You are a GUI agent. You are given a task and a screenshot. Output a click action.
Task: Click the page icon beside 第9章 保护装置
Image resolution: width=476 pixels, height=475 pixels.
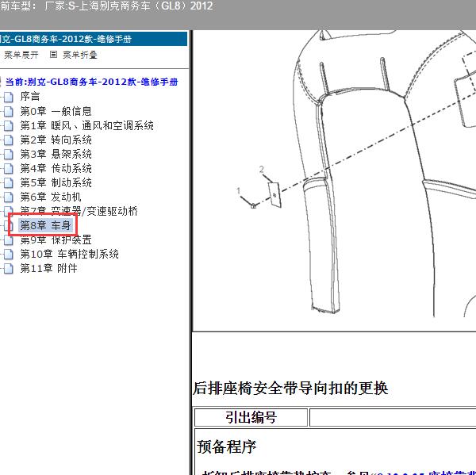[9, 240]
